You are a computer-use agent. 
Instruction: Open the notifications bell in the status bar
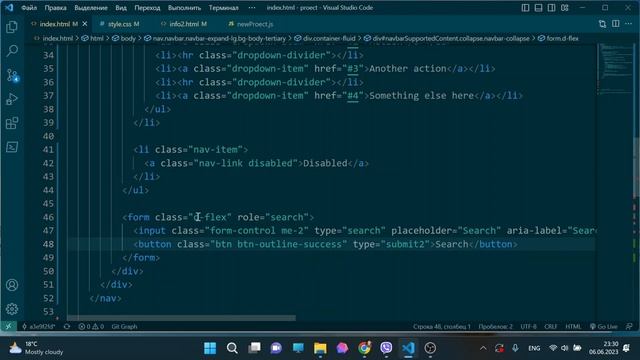coord(629,327)
